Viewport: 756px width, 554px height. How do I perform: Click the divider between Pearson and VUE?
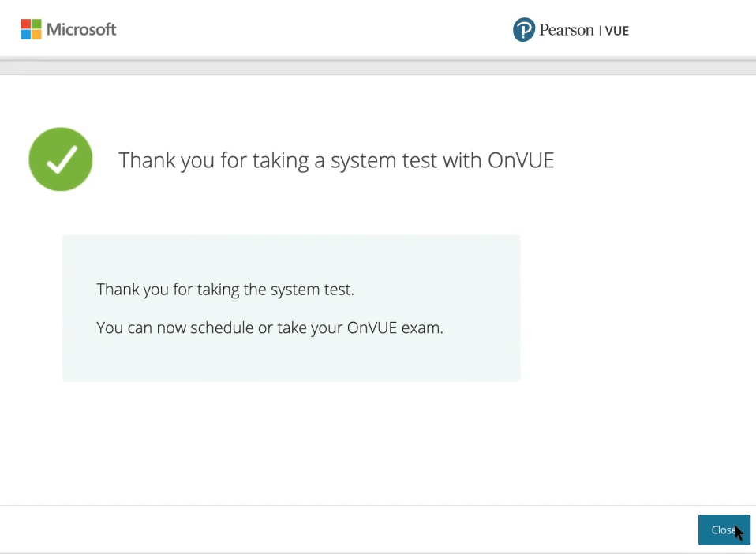point(599,31)
